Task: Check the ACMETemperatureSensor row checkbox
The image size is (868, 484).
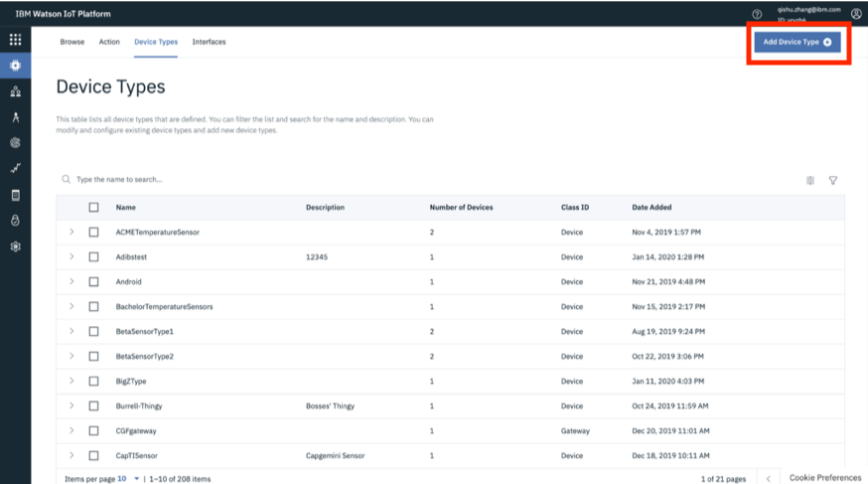Action: 93,232
